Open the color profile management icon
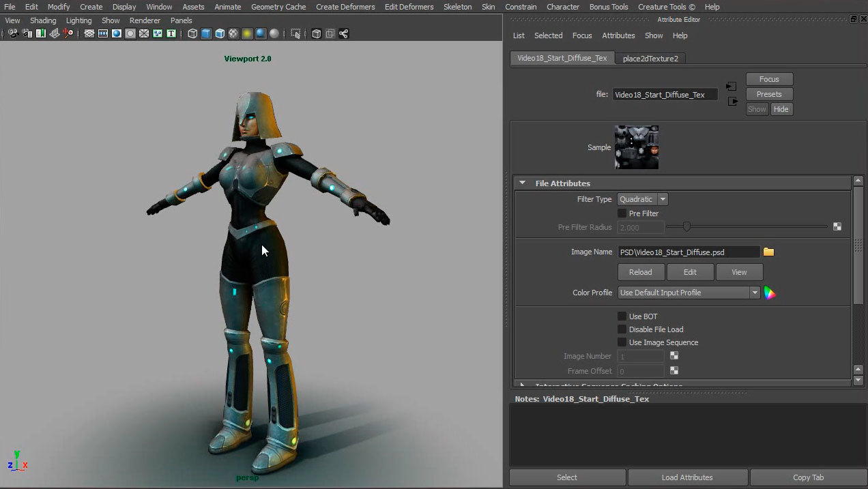Image resolution: width=868 pixels, height=489 pixels. pyautogui.click(x=770, y=293)
